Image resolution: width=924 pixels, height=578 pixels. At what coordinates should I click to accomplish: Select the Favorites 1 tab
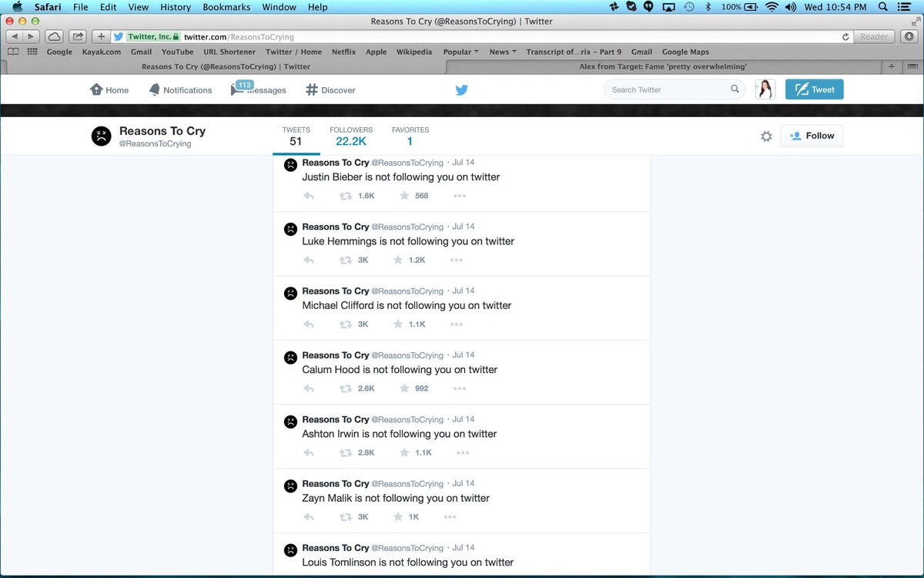(410, 136)
